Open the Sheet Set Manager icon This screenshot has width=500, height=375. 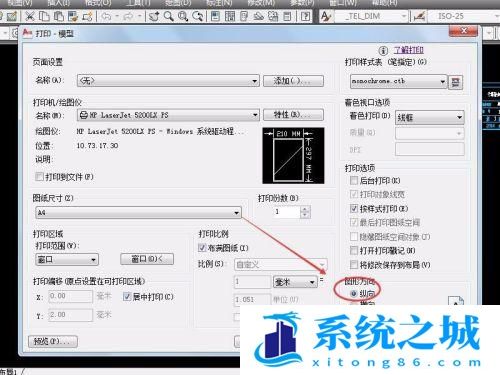259,16
